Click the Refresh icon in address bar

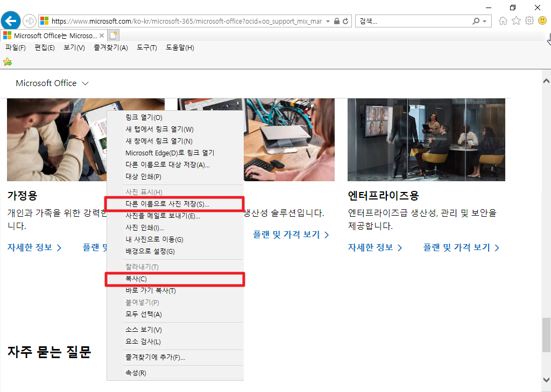(x=345, y=21)
